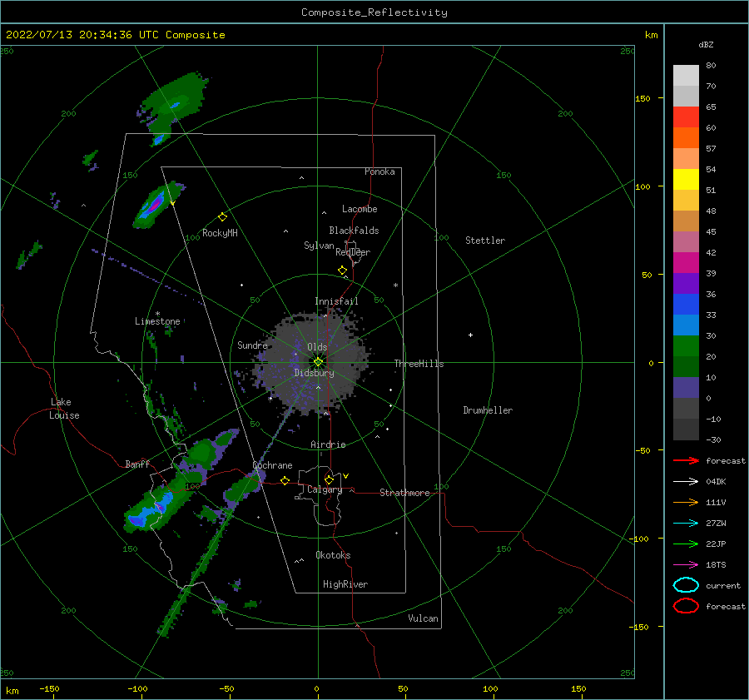
Task: Click the Innisfail label
Action: point(336,301)
